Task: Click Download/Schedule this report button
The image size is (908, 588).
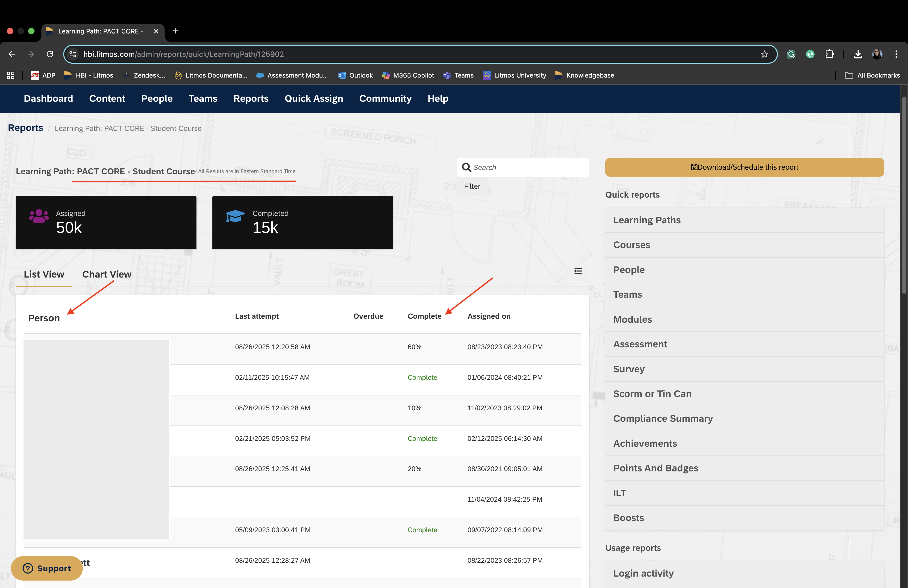Action: coord(744,167)
